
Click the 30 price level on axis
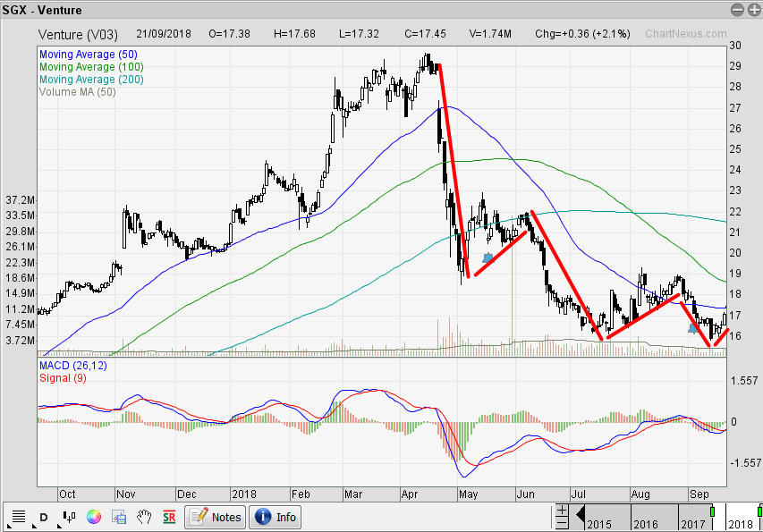click(x=734, y=46)
